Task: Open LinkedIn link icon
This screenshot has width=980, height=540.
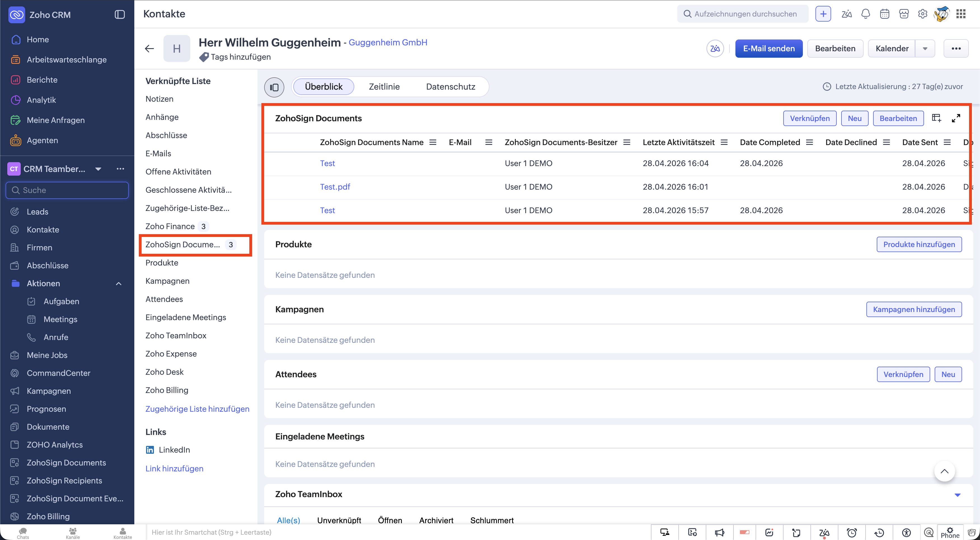Action: [150, 450]
